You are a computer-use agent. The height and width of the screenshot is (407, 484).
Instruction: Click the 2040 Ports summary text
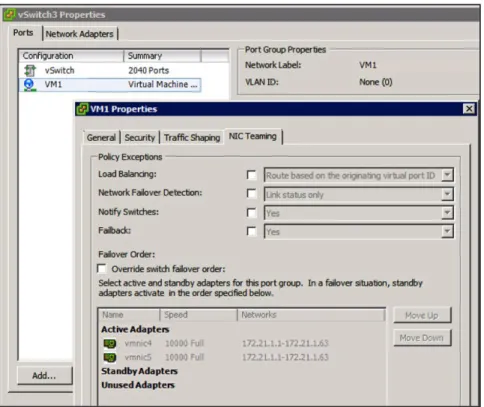click(x=149, y=70)
